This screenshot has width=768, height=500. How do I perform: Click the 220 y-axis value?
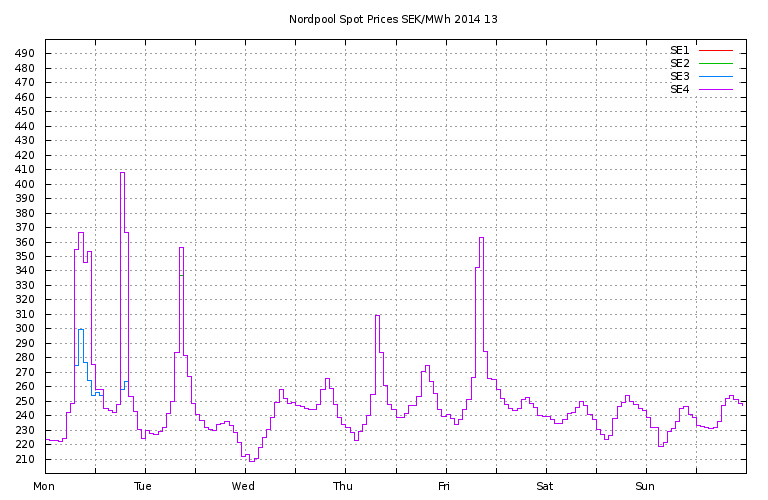pyautogui.click(x=24, y=444)
